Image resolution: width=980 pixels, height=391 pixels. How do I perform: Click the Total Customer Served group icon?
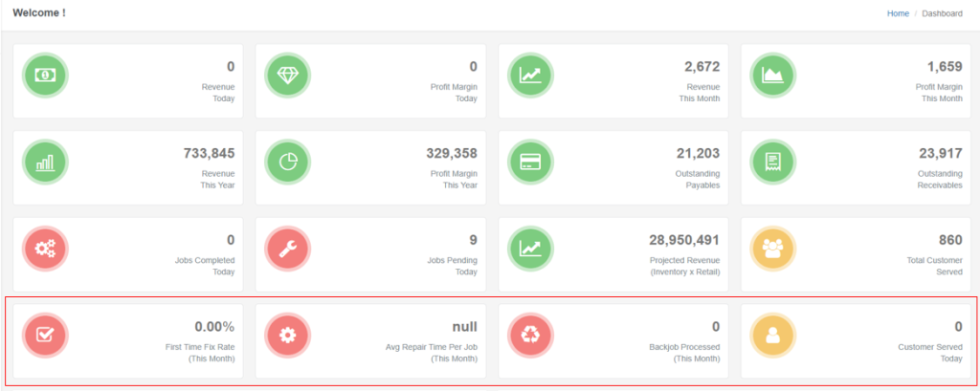coord(772,249)
